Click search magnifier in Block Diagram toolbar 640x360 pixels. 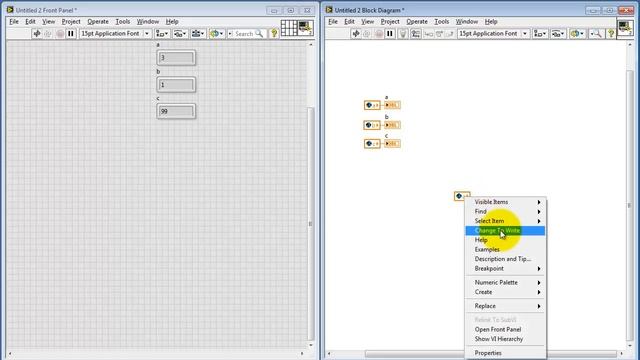(596, 33)
